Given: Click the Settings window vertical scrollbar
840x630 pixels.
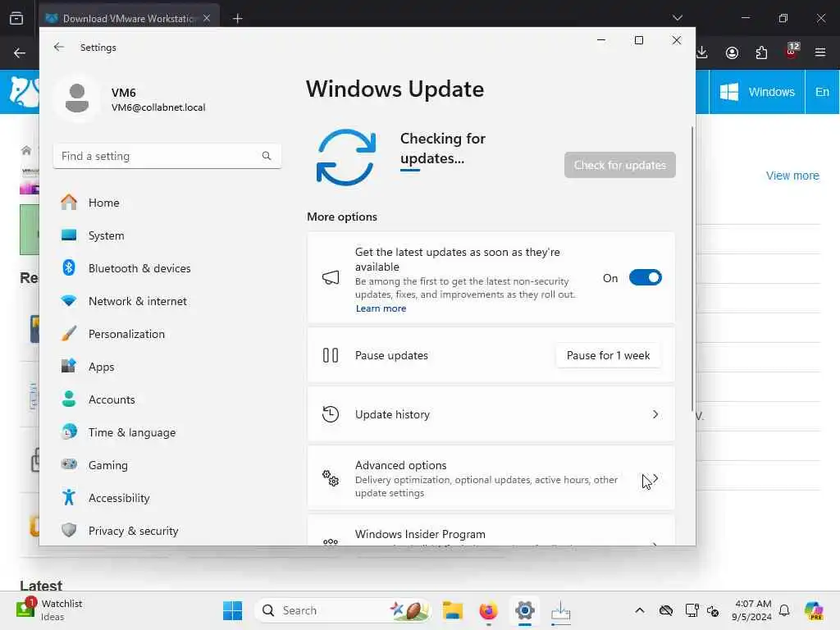Looking at the screenshot, I should point(692,268).
